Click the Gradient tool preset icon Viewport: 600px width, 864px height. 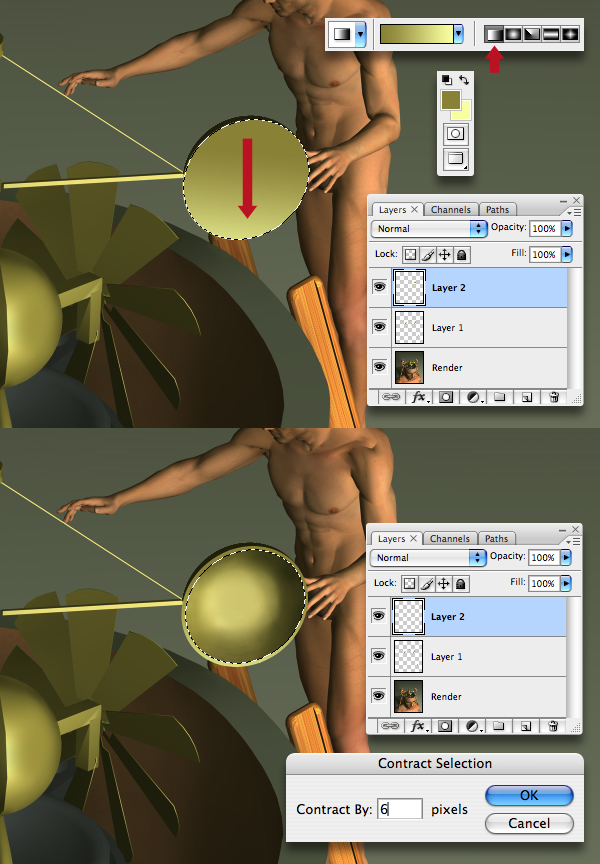(342, 34)
